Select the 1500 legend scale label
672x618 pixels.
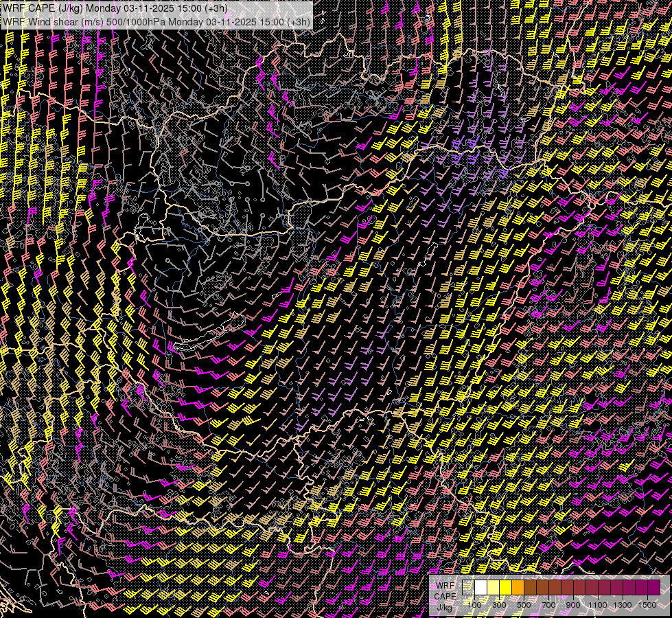647,605
